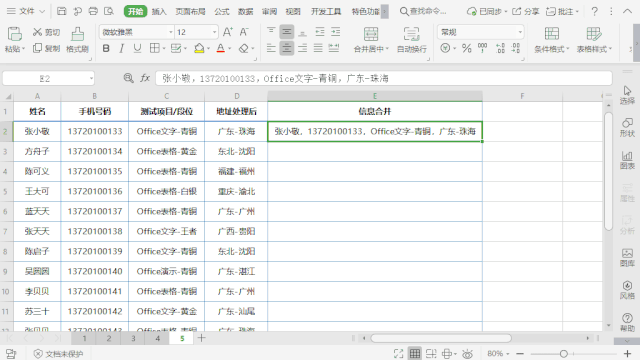Click the yellow Fill Color swatch
Image resolution: width=640 pixels, height=360 pixels.
[x=199, y=48]
